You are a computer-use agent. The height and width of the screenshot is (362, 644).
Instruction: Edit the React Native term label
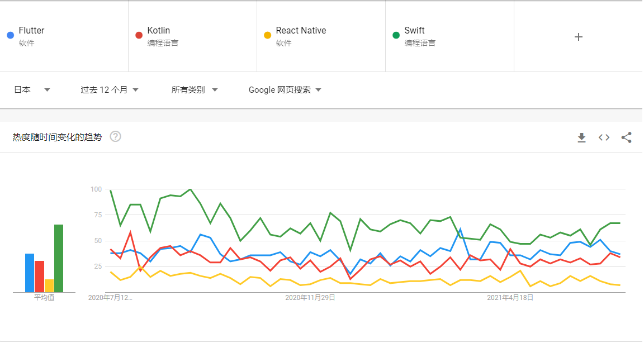(301, 30)
